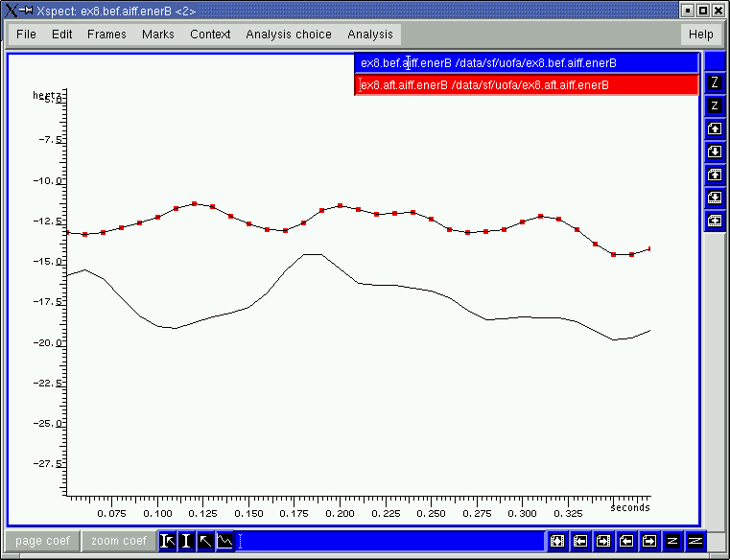Select the red ex8.aft.aiff.enerB legend entry
Viewport: 730px width, 560px height.
point(527,85)
